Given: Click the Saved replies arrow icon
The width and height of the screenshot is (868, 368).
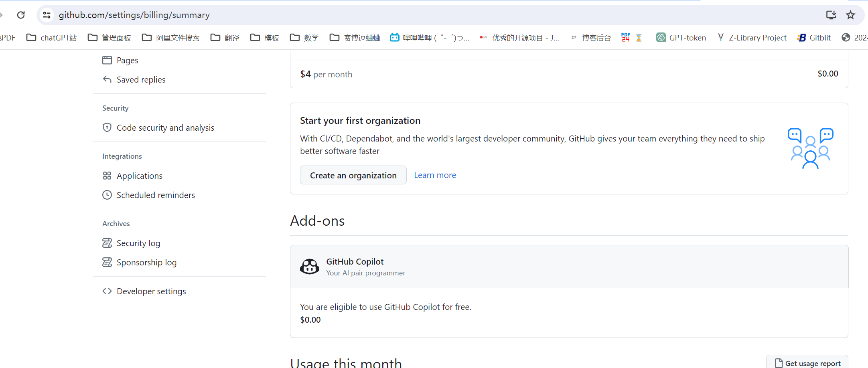Looking at the screenshot, I should [107, 79].
